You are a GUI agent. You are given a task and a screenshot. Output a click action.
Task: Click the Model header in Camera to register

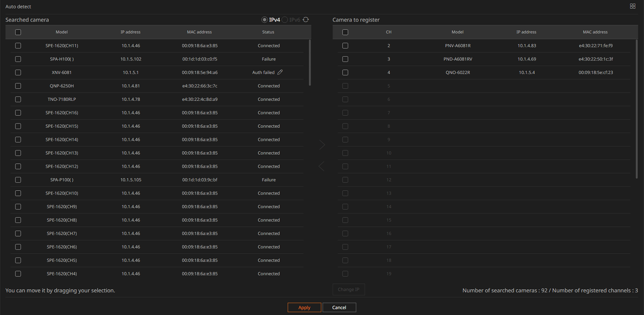tap(458, 32)
